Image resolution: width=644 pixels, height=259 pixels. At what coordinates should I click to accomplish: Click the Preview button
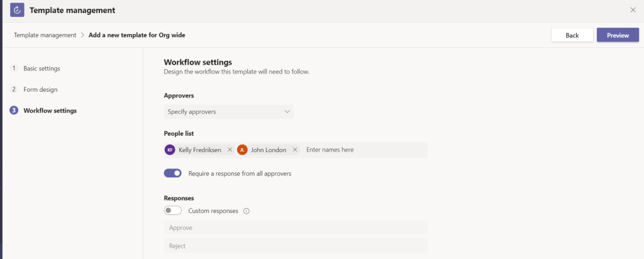[x=617, y=35]
